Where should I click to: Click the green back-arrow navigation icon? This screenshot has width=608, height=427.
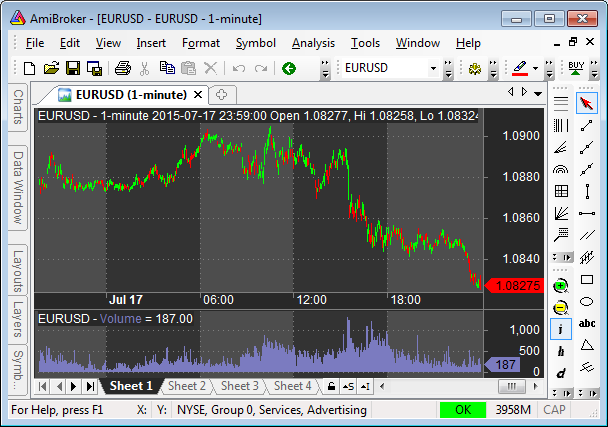point(289,69)
